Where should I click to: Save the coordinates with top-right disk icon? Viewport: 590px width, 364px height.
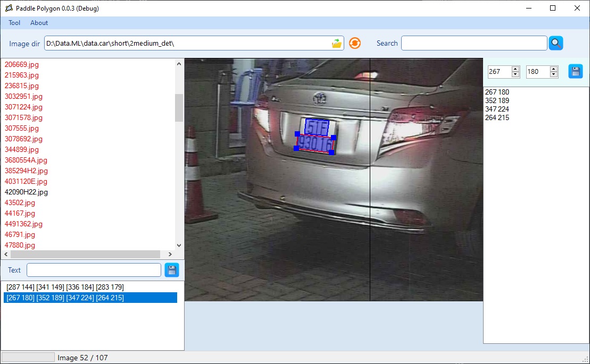coord(575,71)
